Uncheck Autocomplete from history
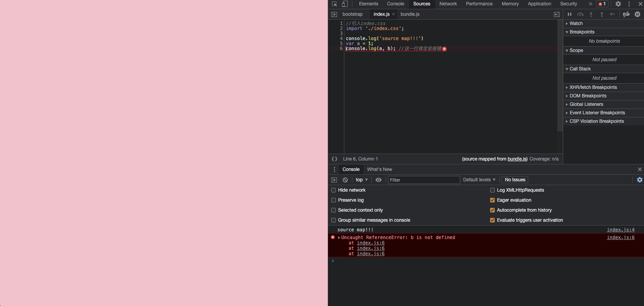 coord(492,210)
